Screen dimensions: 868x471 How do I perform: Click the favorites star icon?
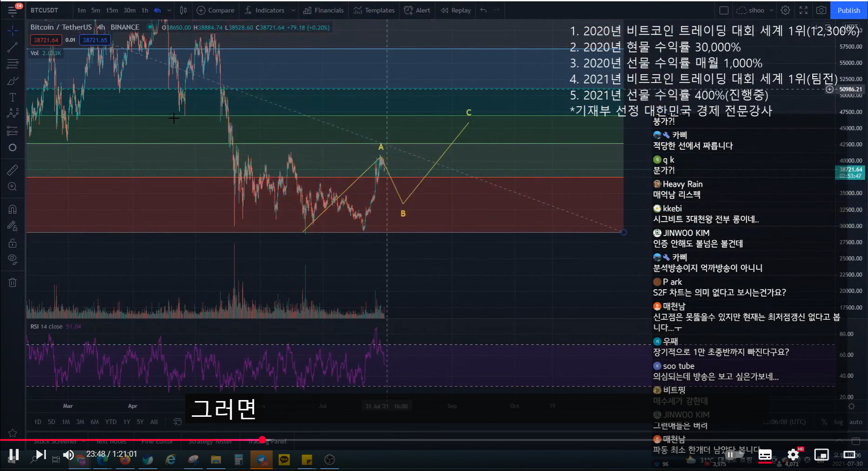pos(13,433)
